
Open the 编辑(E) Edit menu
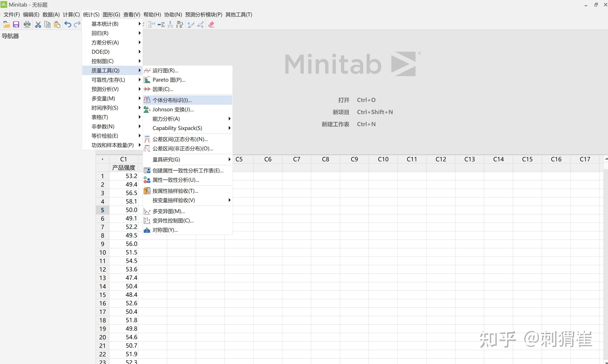(x=31, y=15)
